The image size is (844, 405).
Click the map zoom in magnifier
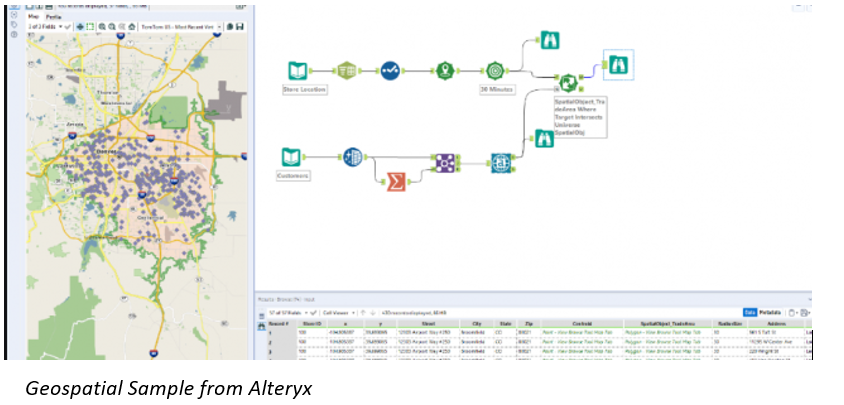pyautogui.click(x=103, y=26)
